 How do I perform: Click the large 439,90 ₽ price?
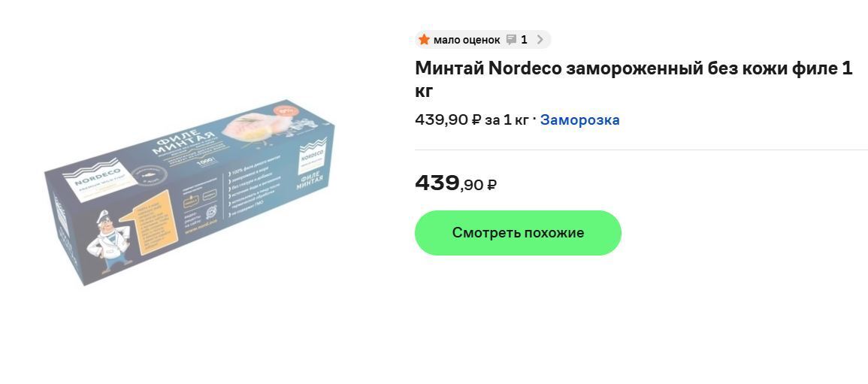[455, 183]
